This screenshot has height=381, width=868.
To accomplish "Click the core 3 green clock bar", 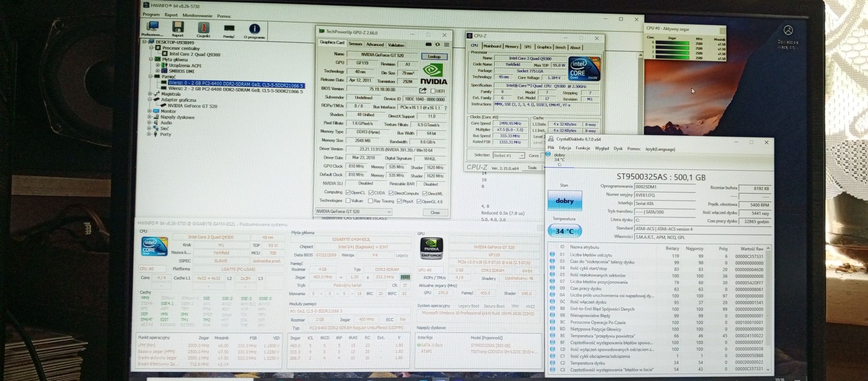I will tap(672, 57).
